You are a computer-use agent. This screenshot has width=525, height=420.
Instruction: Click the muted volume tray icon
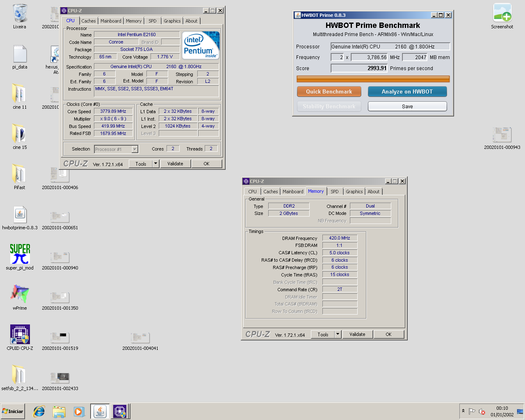point(482,411)
